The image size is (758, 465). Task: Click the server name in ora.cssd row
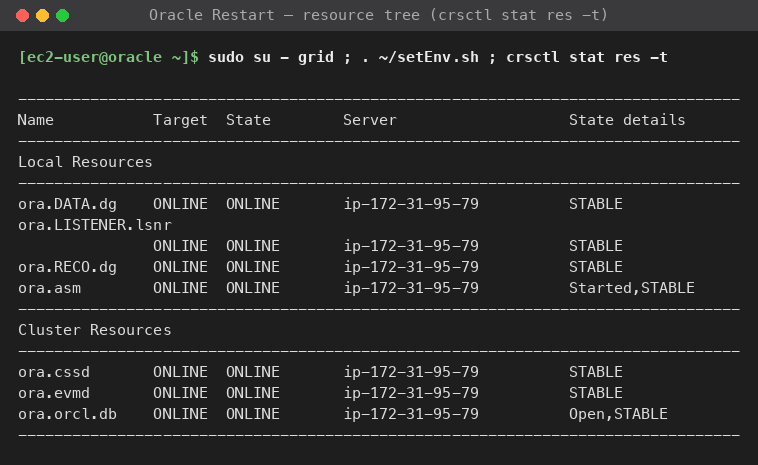coord(411,372)
